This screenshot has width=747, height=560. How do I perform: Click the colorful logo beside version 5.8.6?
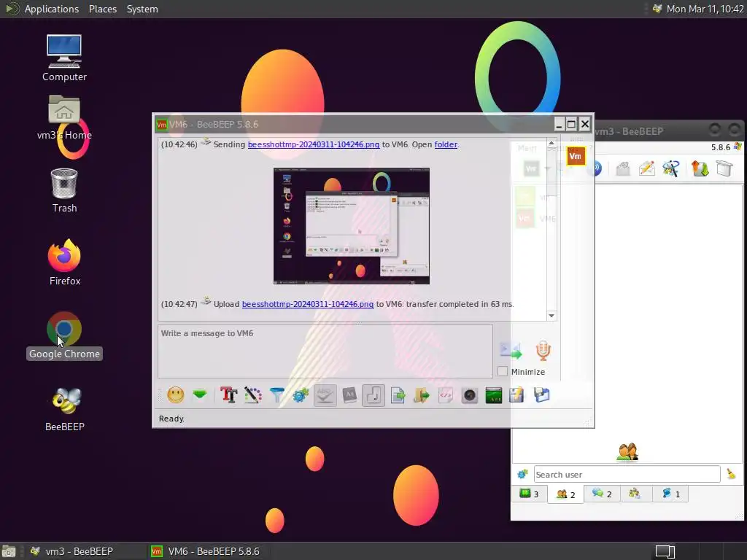738,146
